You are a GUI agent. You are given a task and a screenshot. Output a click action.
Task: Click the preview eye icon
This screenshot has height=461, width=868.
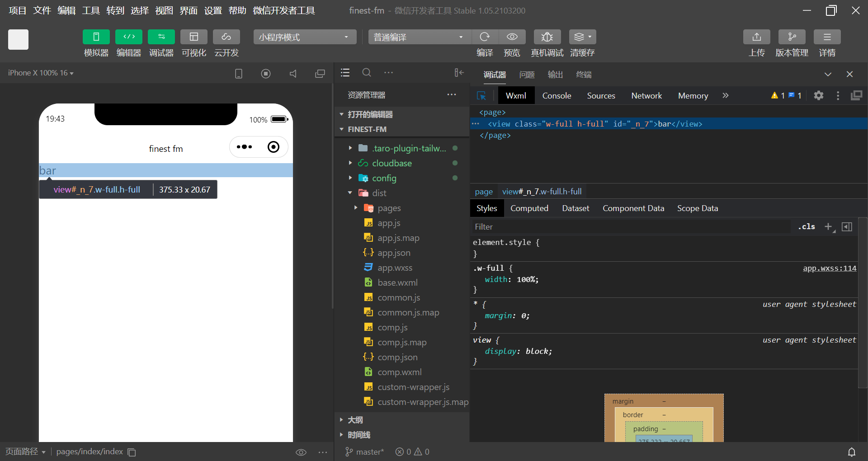tap(512, 37)
